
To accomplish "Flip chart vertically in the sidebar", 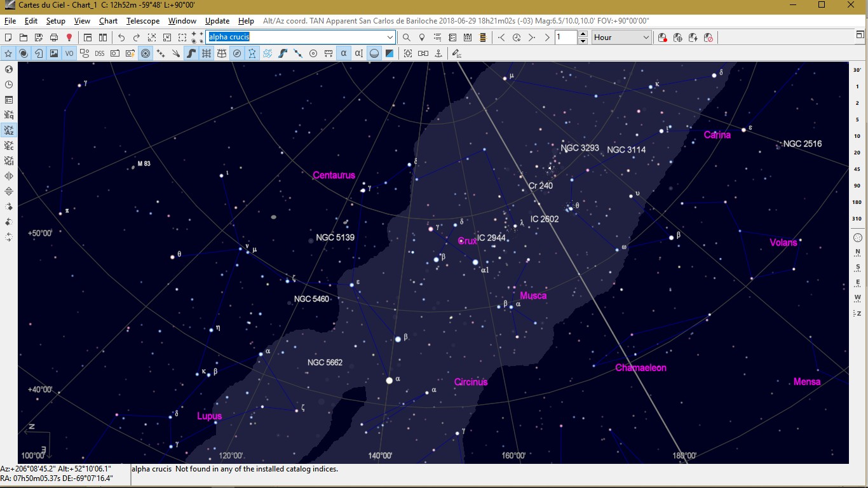I will tap(9, 191).
